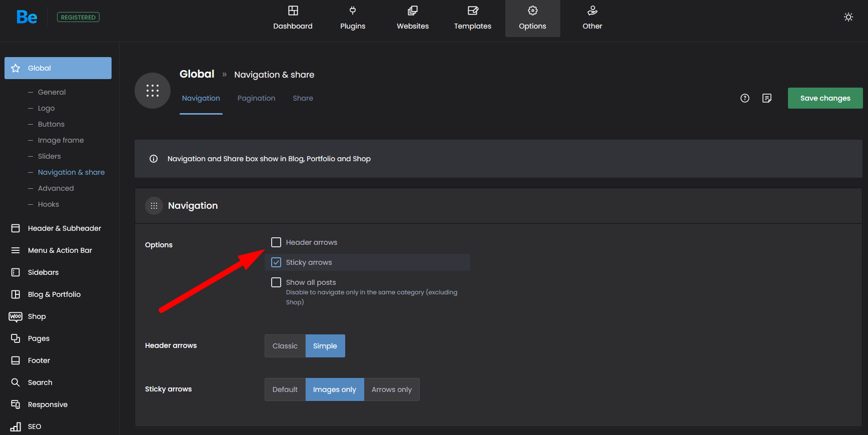Viewport: 868px width, 435px height.
Task: Select the Global sidebar section
Action: (x=58, y=68)
